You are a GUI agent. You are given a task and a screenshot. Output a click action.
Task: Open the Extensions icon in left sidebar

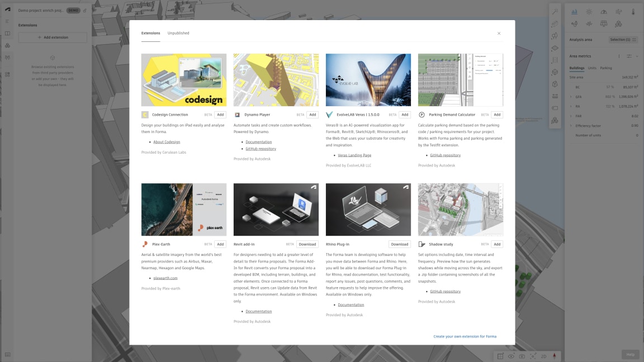(x=7, y=74)
